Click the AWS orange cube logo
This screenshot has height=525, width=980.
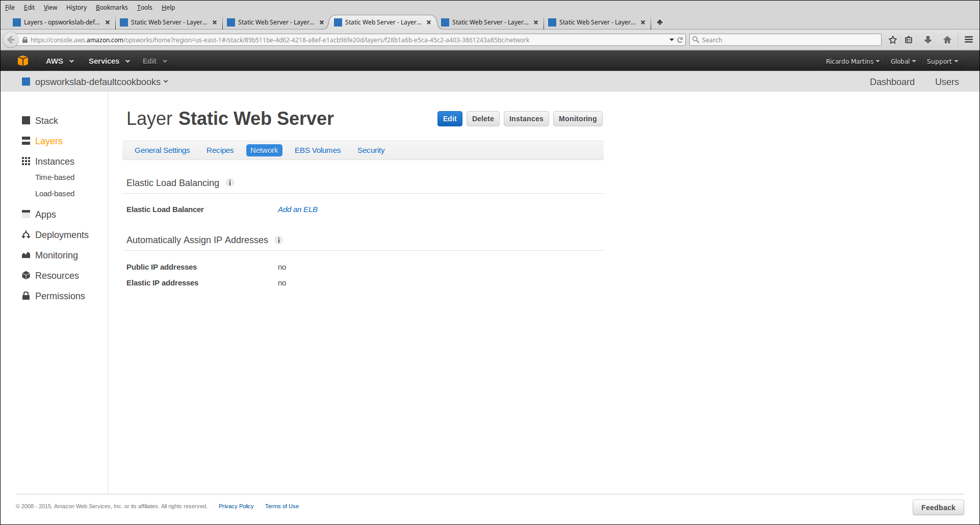(23, 61)
